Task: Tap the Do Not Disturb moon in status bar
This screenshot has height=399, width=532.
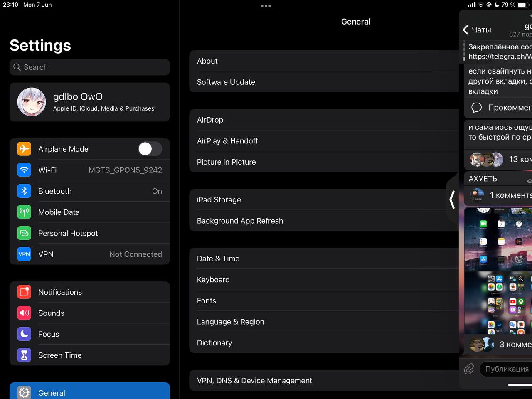Action: [x=497, y=5]
